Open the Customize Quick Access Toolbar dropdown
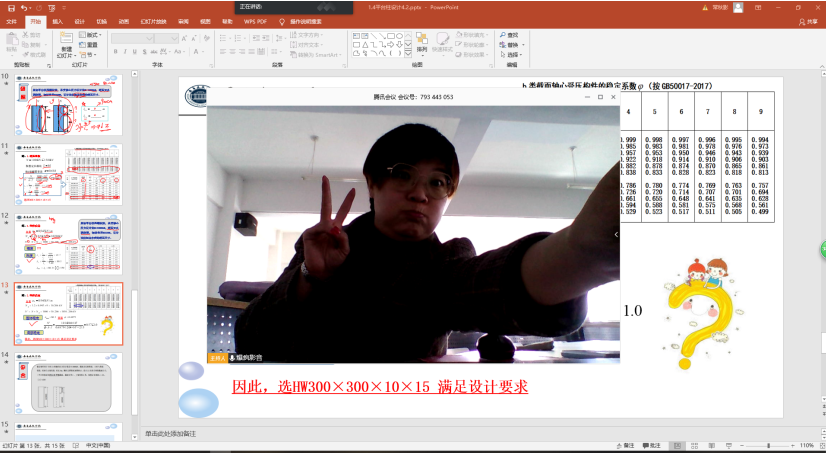 [64, 8]
